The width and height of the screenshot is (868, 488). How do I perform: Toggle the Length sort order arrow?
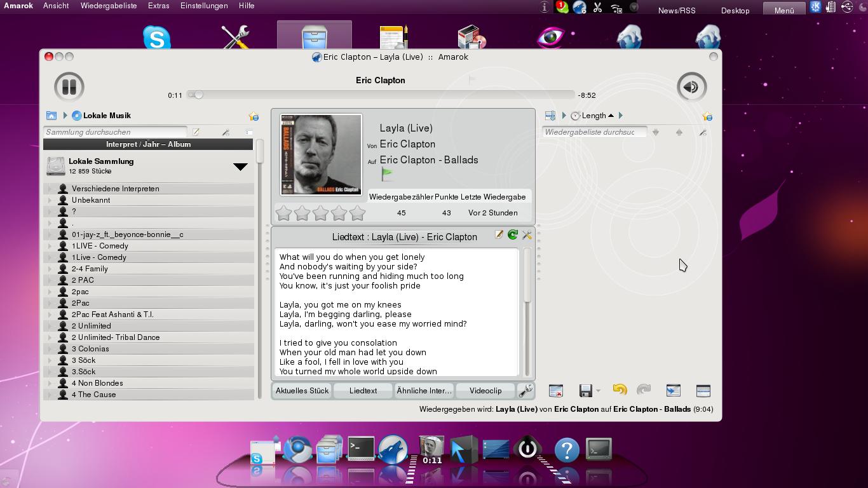[x=611, y=116]
